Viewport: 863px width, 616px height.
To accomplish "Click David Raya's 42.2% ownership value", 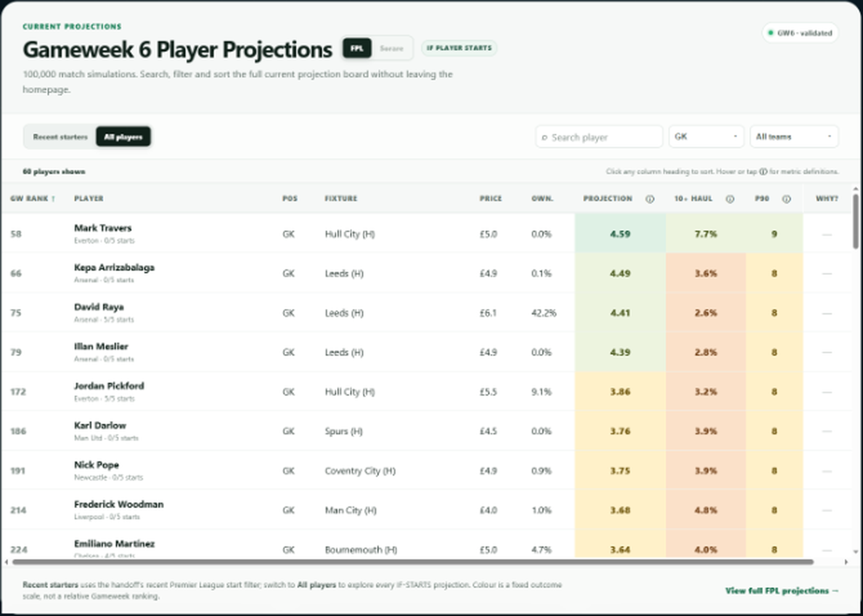I will (x=544, y=313).
